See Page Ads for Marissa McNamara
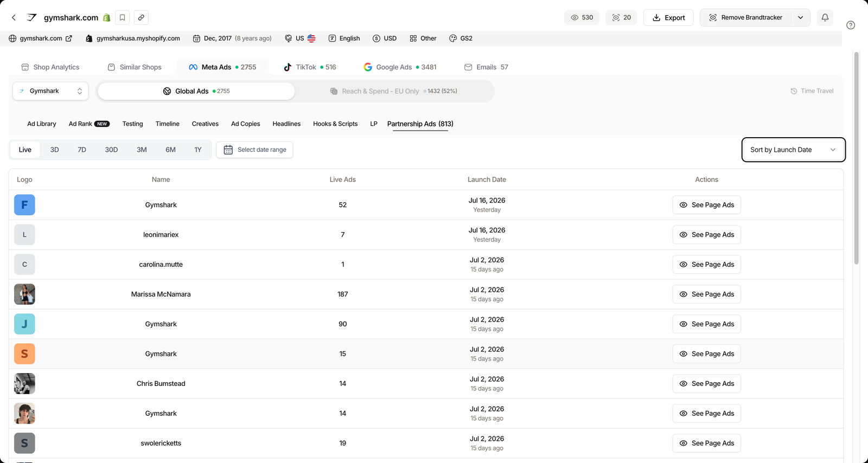 click(706, 294)
